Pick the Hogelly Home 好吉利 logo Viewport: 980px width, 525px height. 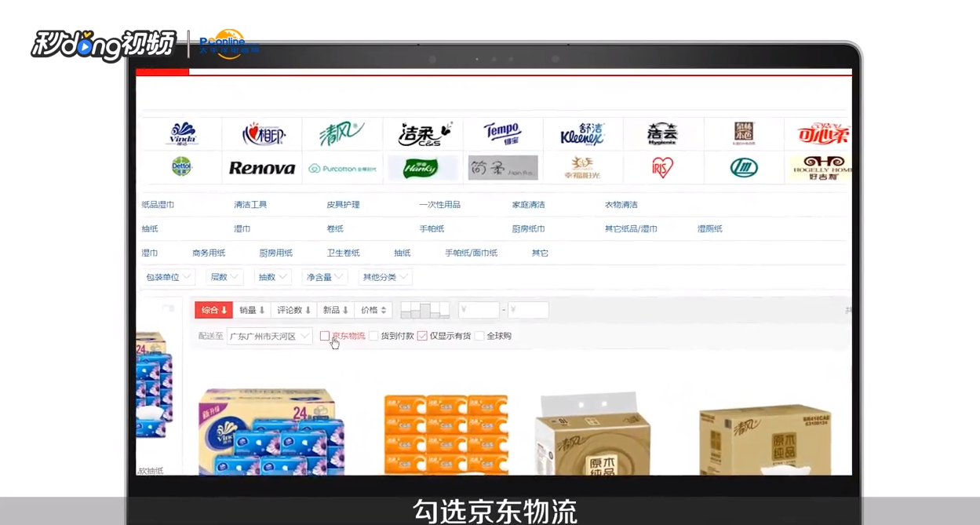[x=822, y=168]
